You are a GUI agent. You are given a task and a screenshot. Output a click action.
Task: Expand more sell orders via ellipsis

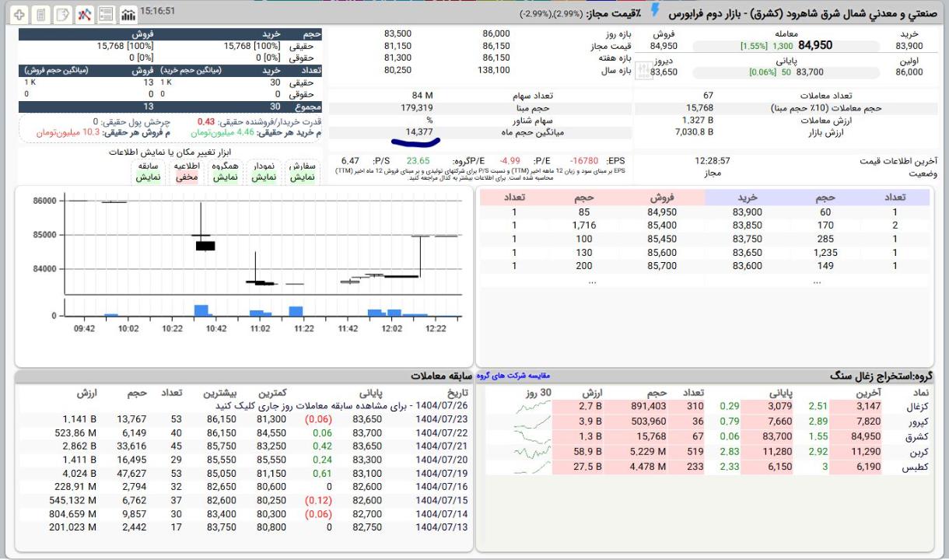point(592,282)
